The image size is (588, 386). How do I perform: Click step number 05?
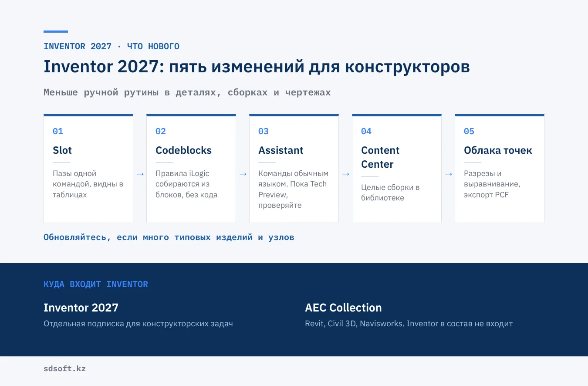coord(469,131)
